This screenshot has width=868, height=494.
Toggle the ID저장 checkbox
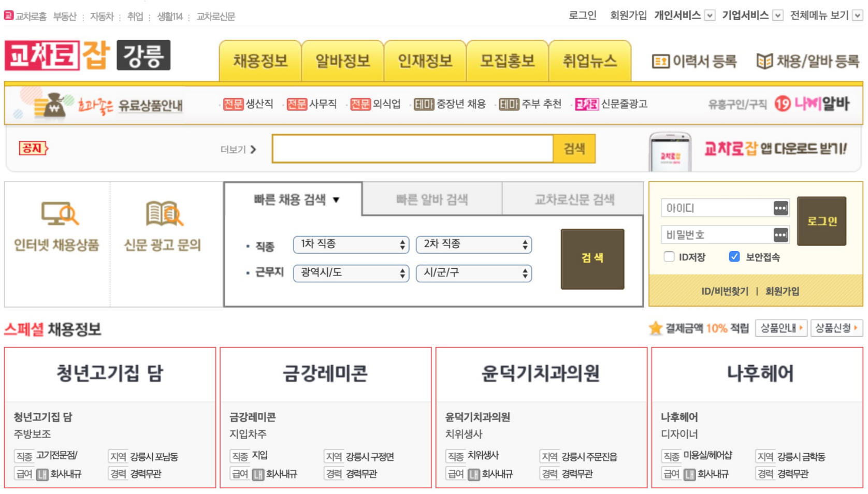click(x=669, y=257)
